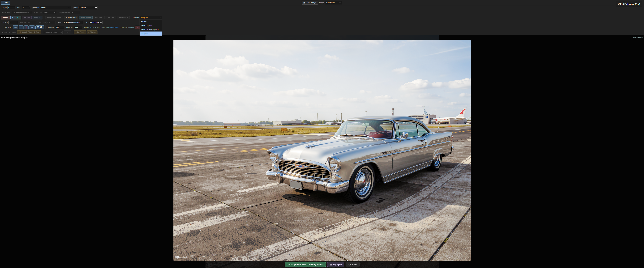Toggle the Restore option
The height and width of the screenshot is (268, 644).
pos(98,17)
